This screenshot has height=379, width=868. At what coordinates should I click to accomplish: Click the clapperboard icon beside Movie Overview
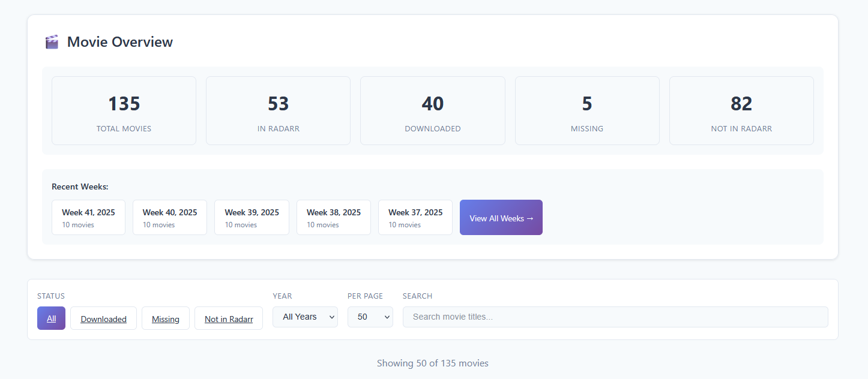point(52,42)
